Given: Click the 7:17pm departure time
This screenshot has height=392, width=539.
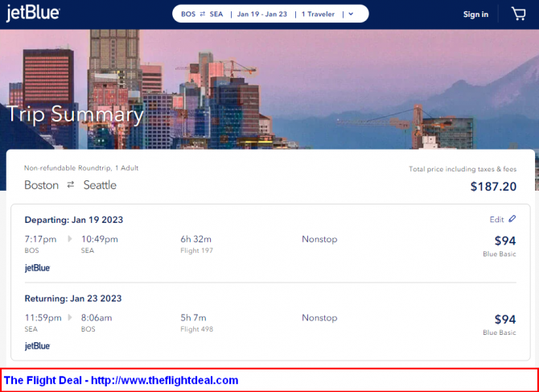Looking at the screenshot, I should tap(40, 239).
